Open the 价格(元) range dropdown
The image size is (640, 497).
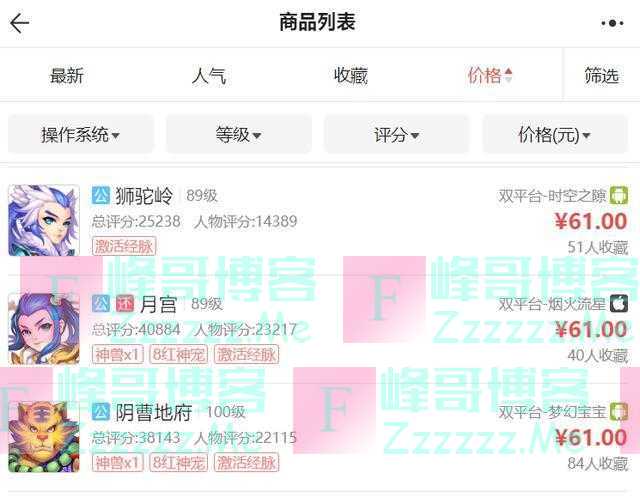point(555,134)
